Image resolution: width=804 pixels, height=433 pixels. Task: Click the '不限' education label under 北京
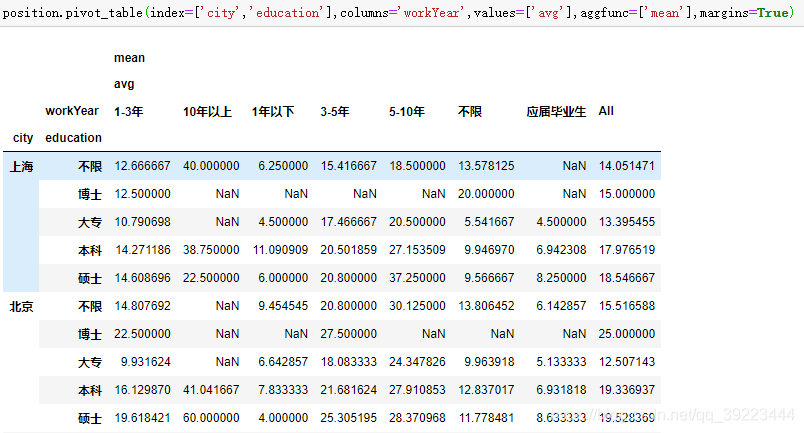90,306
